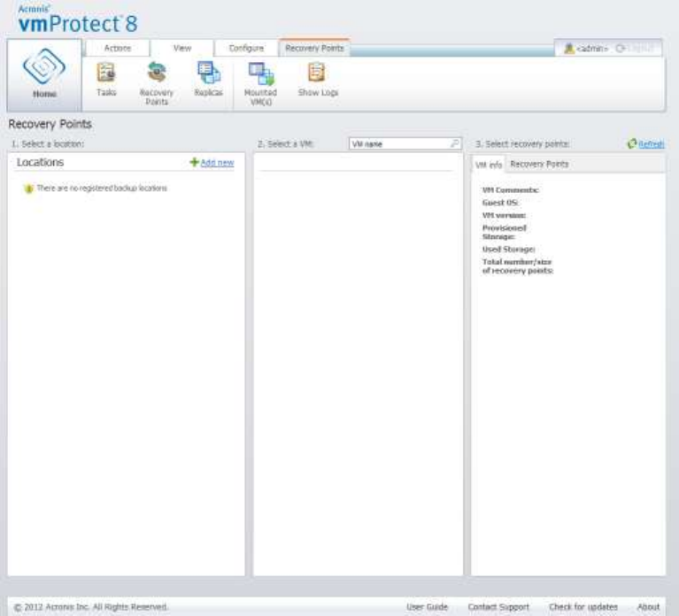Click the 'Provisioned Storage:' label

(505, 232)
